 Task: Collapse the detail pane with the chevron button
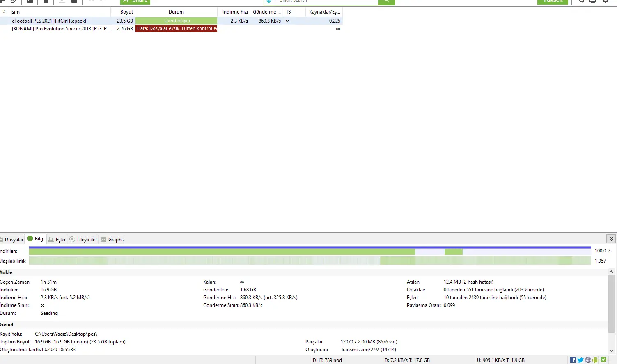611,239
